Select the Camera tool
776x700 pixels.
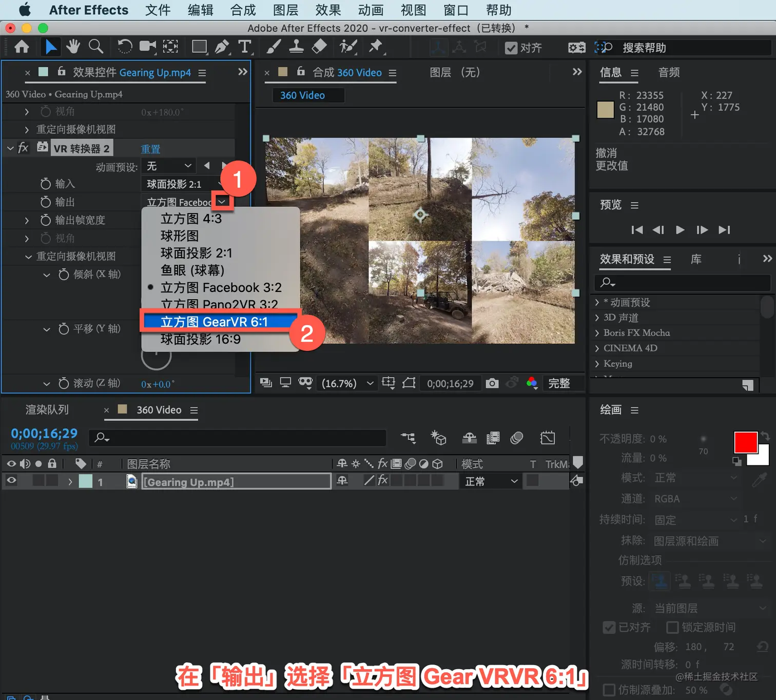148,47
